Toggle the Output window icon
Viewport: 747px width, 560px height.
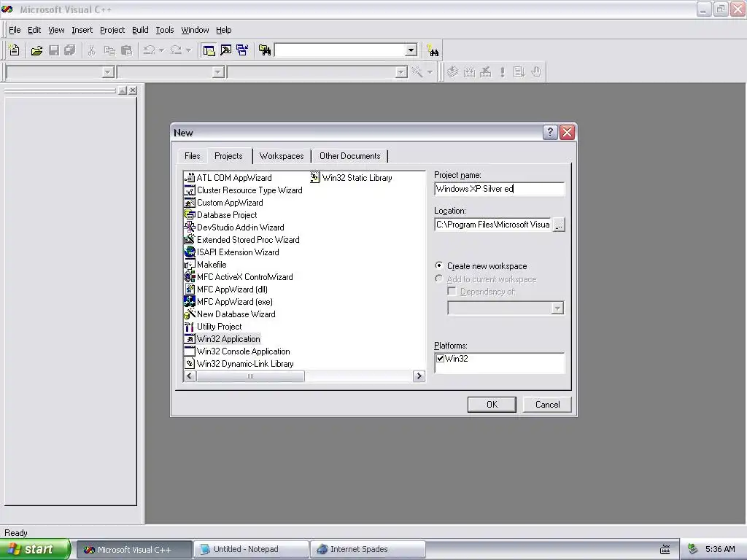point(225,50)
